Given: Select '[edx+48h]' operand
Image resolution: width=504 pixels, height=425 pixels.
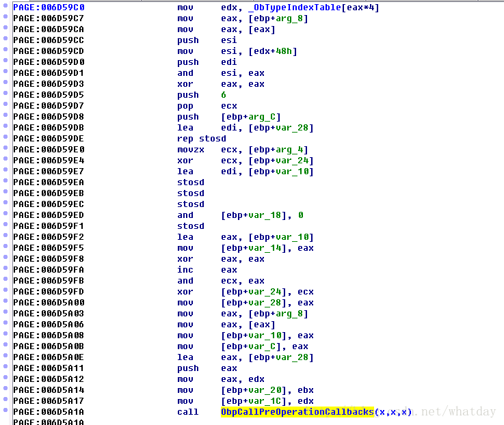Looking at the screenshot, I should (273, 51).
